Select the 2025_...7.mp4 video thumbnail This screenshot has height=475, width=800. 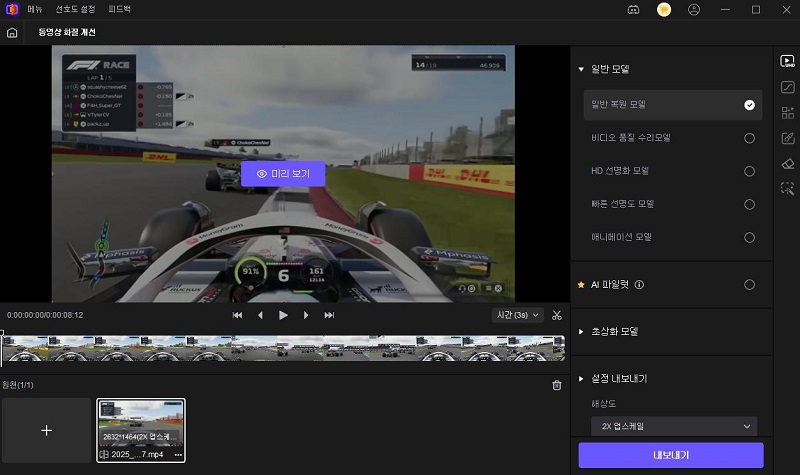point(141,431)
